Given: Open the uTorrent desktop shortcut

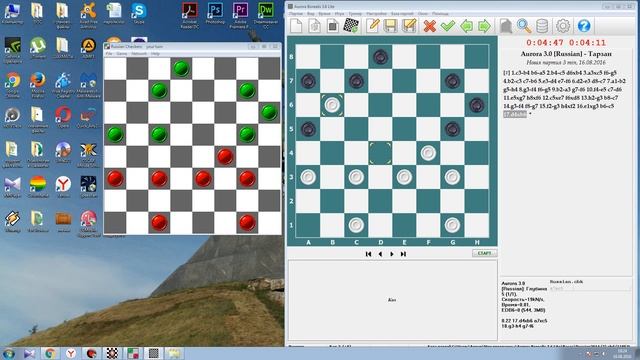Looking at the screenshot, I should (38, 49).
